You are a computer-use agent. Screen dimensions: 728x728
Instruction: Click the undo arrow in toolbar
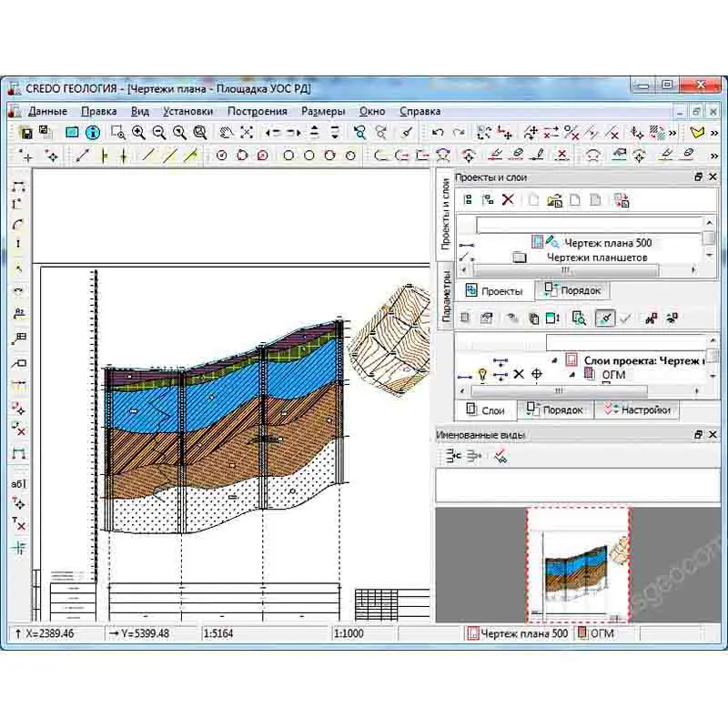(x=438, y=133)
